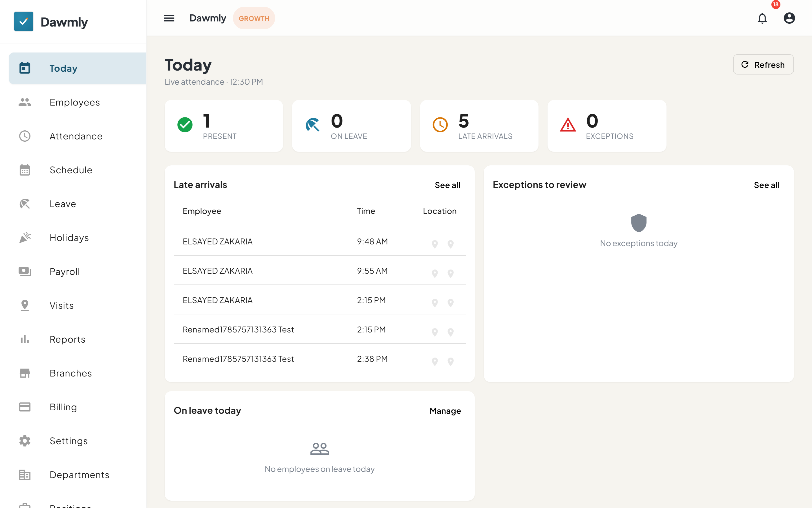Click the Holidays party popper icon

(x=25, y=238)
